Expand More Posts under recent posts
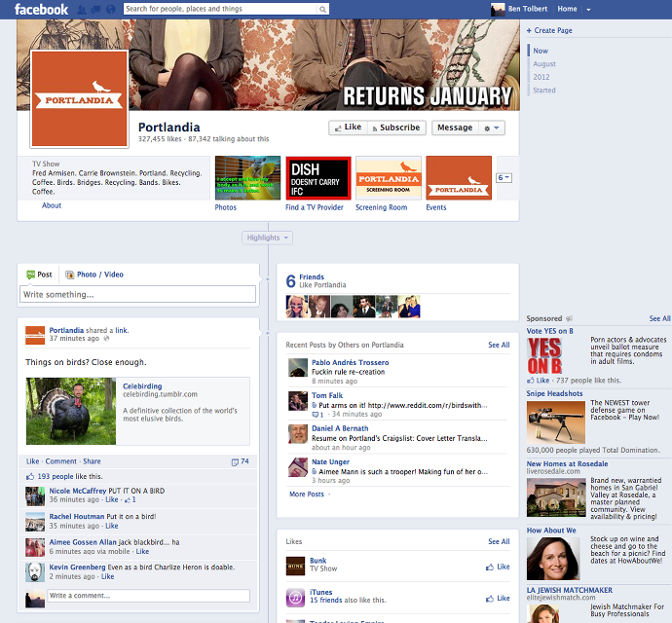This screenshot has height=623, width=672. [x=307, y=495]
